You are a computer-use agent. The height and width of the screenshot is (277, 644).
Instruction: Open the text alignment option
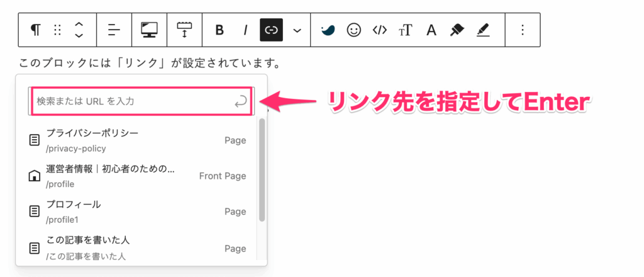tap(114, 30)
